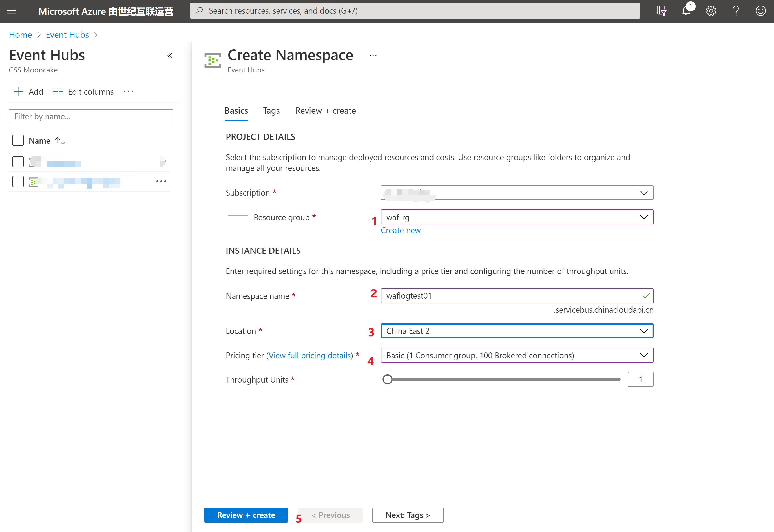Open the feedback smiley icon

[x=761, y=11]
